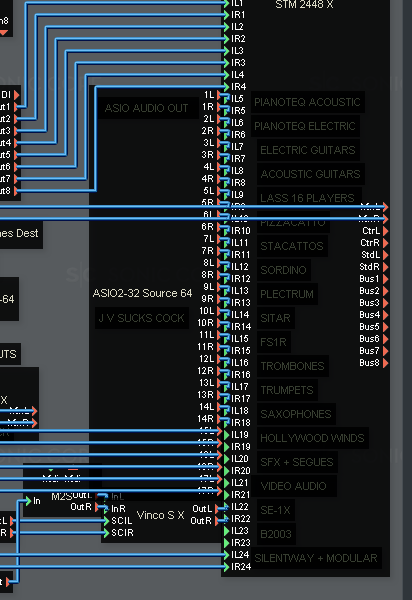Click the IR7 input port
This screenshot has height=600, width=412.
click(x=226, y=159)
